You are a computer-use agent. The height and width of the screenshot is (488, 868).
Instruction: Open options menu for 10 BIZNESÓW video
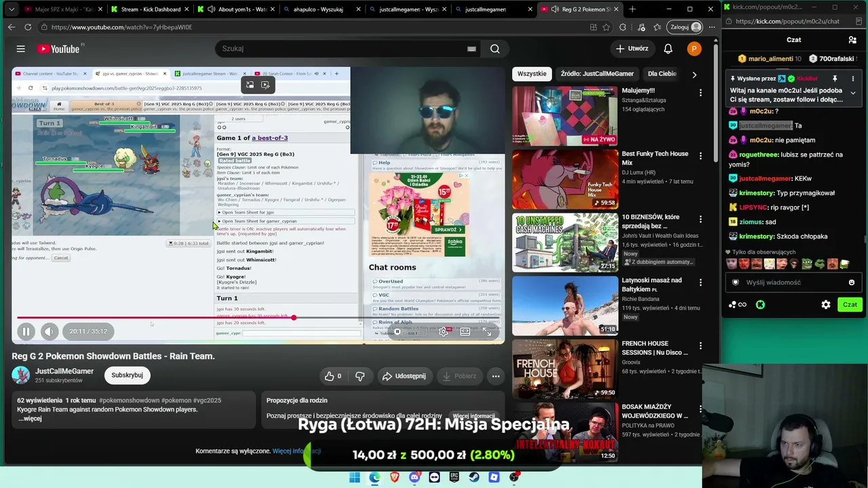(x=701, y=220)
